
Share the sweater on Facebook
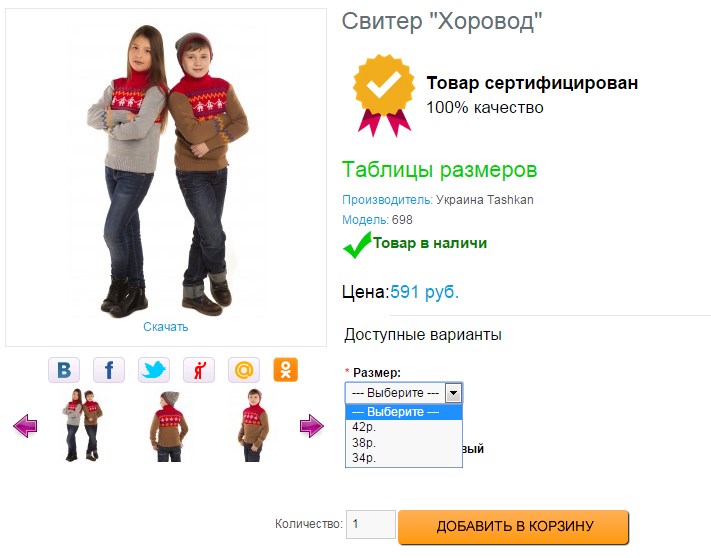click(109, 370)
